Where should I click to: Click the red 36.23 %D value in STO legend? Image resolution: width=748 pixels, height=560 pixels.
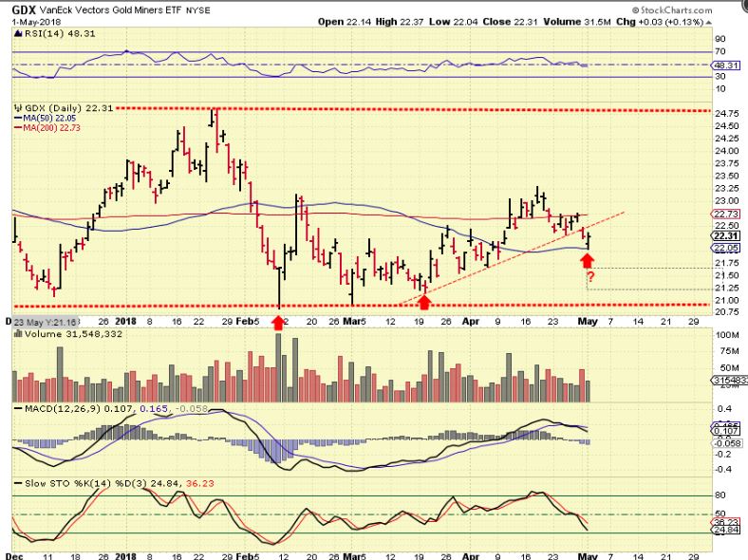200,483
